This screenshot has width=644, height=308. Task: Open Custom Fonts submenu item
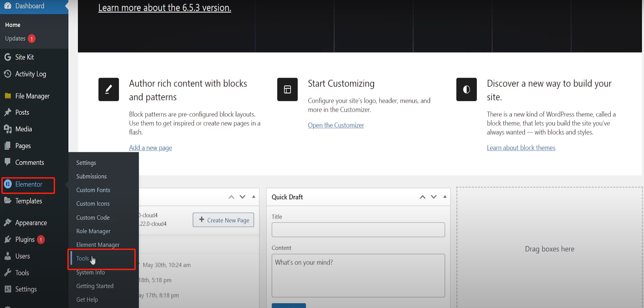coord(93,190)
